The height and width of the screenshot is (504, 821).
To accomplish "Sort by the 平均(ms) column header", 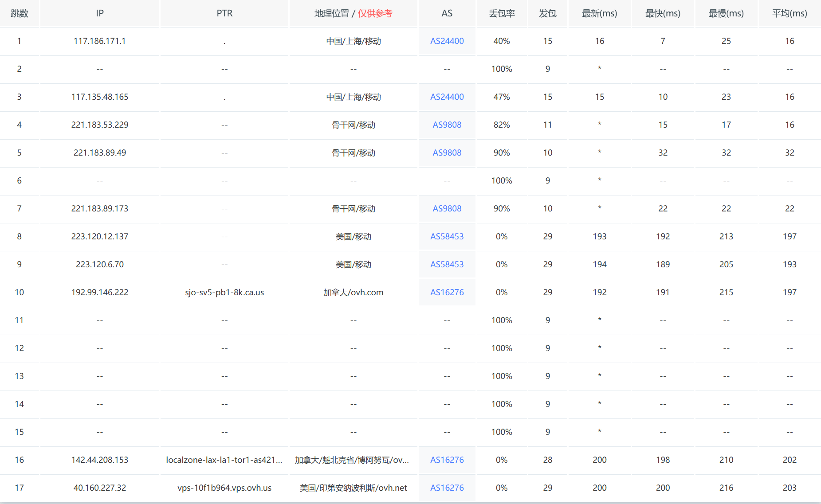I will pyautogui.click(x=789, y=13).
